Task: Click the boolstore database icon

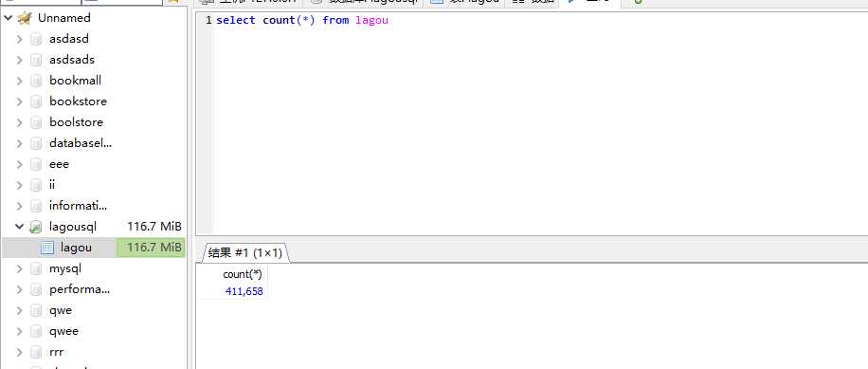Action: pos(36,122)
